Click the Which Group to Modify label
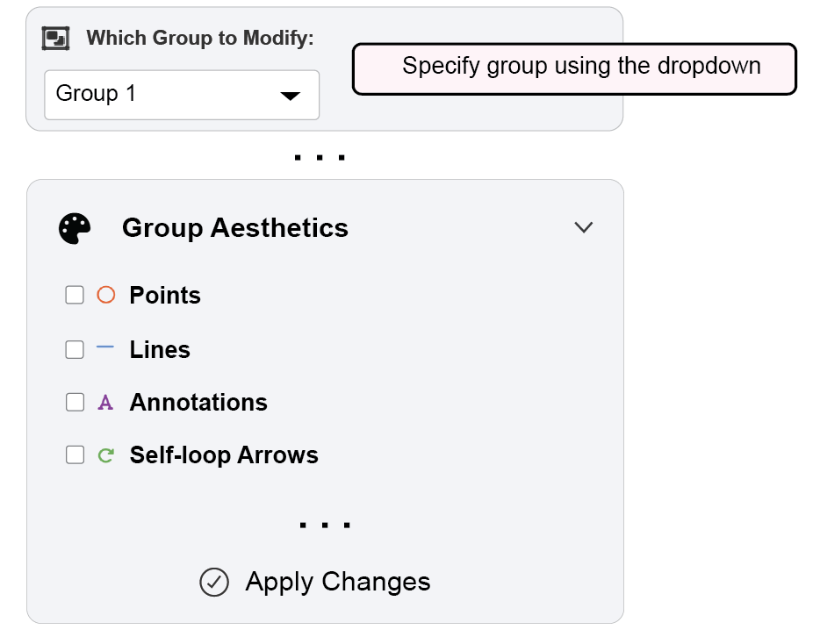 click(199, 39)
